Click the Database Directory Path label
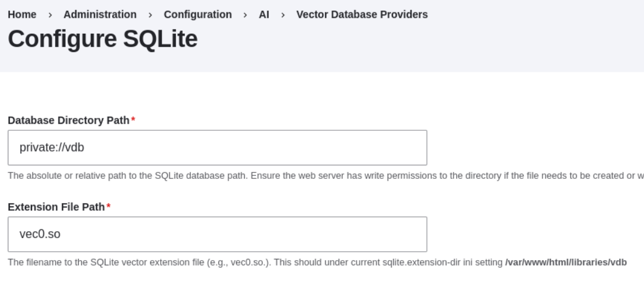This screenshot has width=644, height=282. tap(68, 120)
